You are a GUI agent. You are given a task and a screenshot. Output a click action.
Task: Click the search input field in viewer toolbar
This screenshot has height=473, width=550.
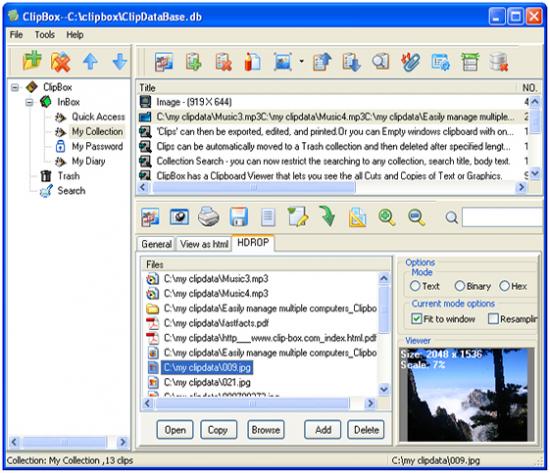pyautogui.click(x=502, y=217)
